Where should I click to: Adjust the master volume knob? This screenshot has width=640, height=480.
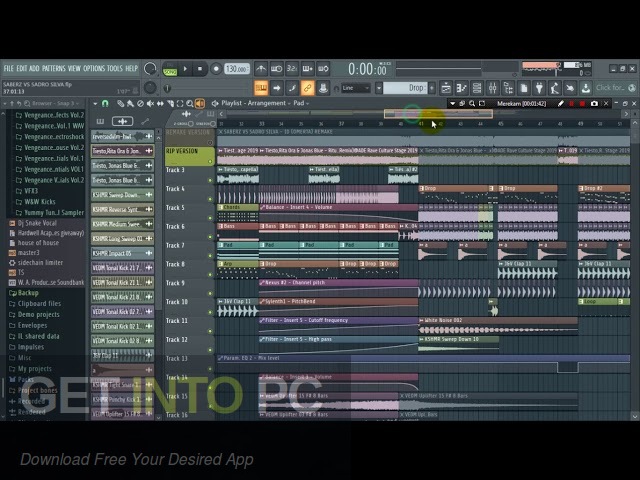[150, 69]
